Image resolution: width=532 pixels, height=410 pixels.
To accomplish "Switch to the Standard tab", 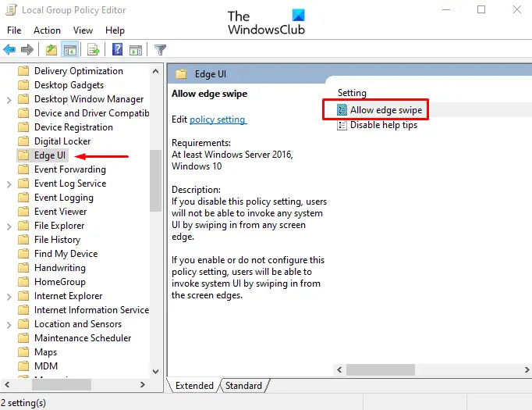I will (x=243, y=386).
